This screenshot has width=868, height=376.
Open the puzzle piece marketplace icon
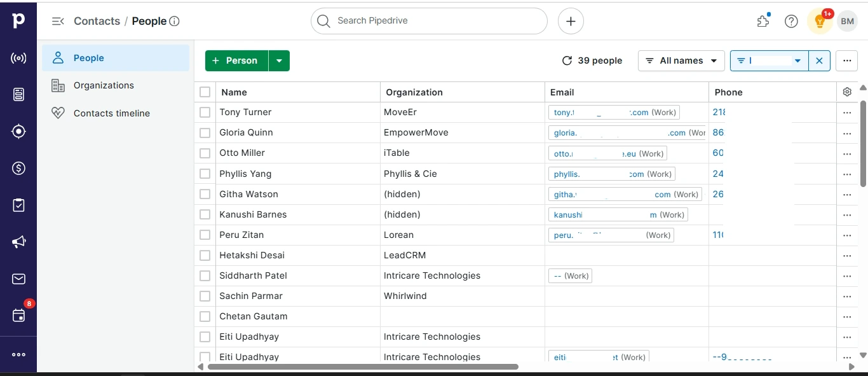763,21
